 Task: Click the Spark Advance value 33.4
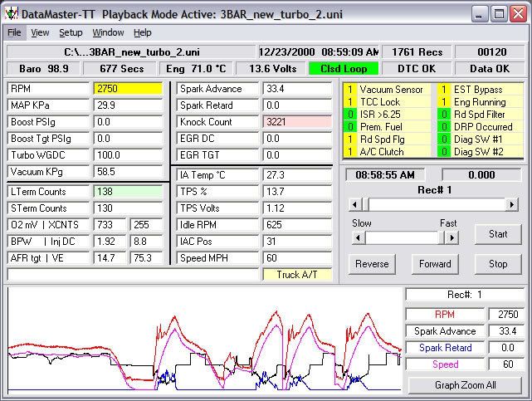tap(297, 89)
